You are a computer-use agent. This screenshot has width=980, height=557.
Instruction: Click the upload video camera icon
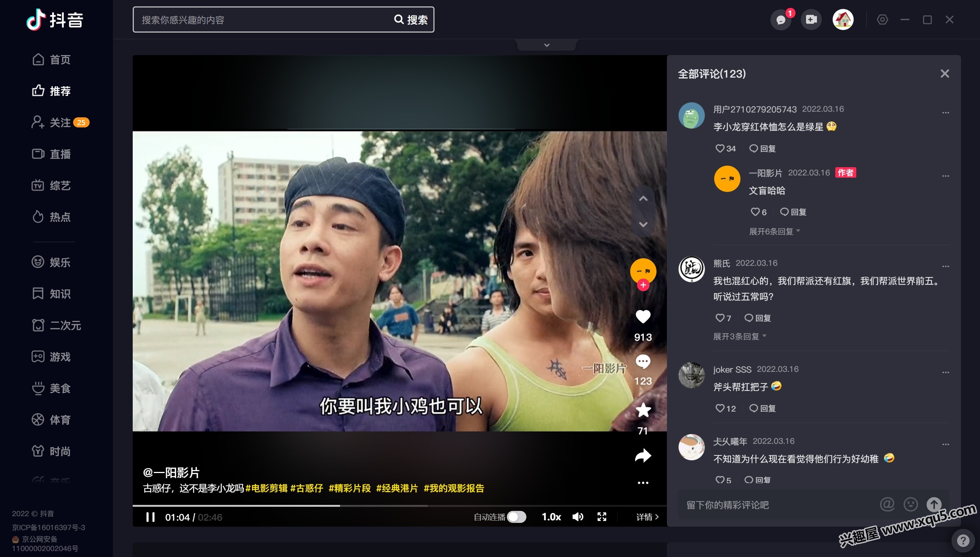(811, 19)
